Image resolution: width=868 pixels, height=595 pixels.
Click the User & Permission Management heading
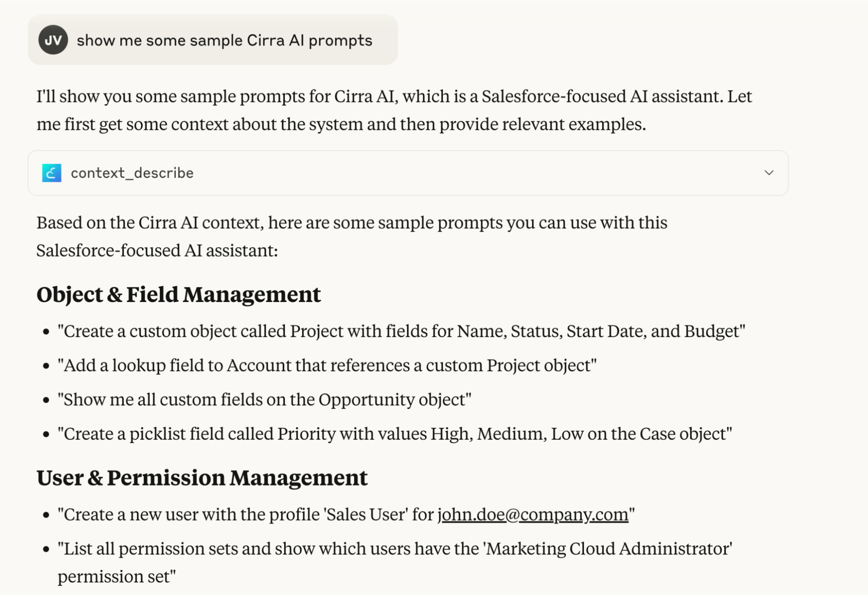[202, 477]
